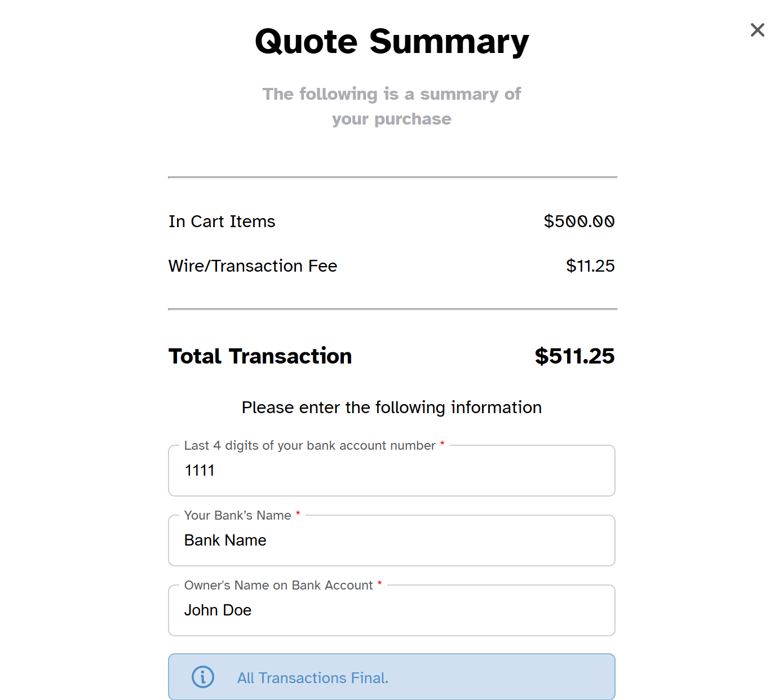Click the 1111 value in account digits field
The width and height of the screenshot is (783, 700).
point(200,471)
